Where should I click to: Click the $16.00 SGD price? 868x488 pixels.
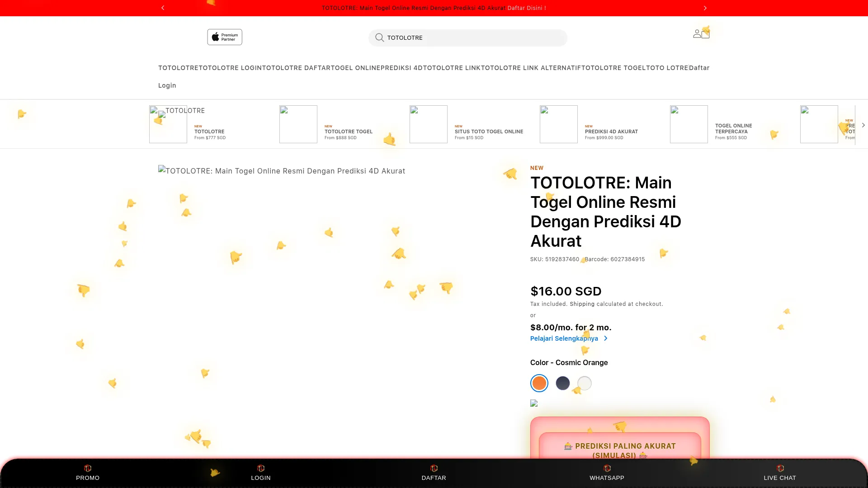(x=566, y=291)
